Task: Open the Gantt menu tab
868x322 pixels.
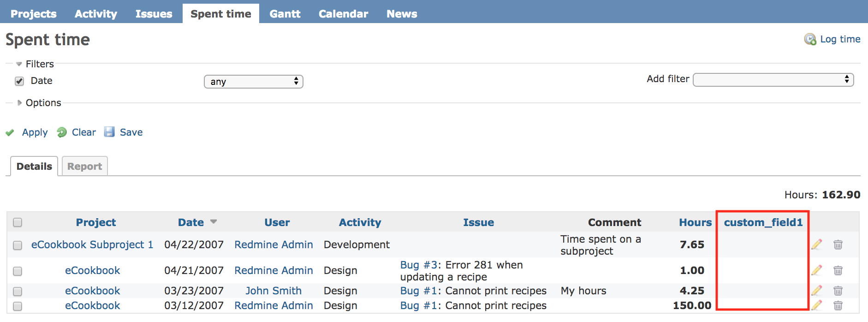Action: coord(285,14)
